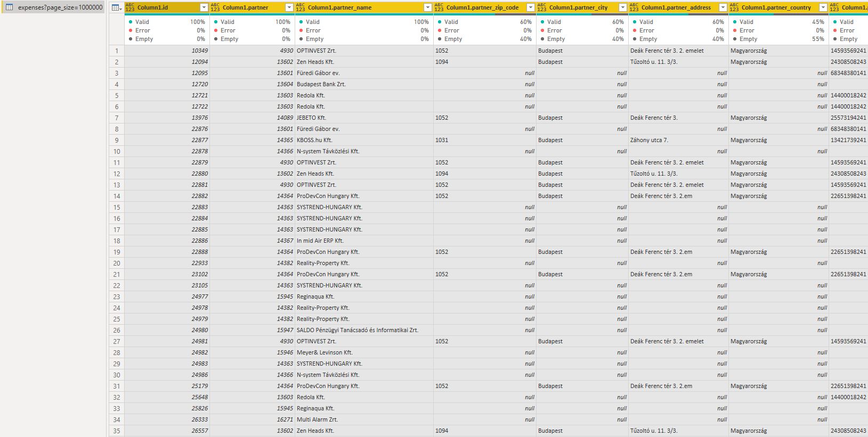The height and width of the screenshot is (437, 868).
Task: Select the Column1.partner_zip_code column header
Action: tap(485, 7)
